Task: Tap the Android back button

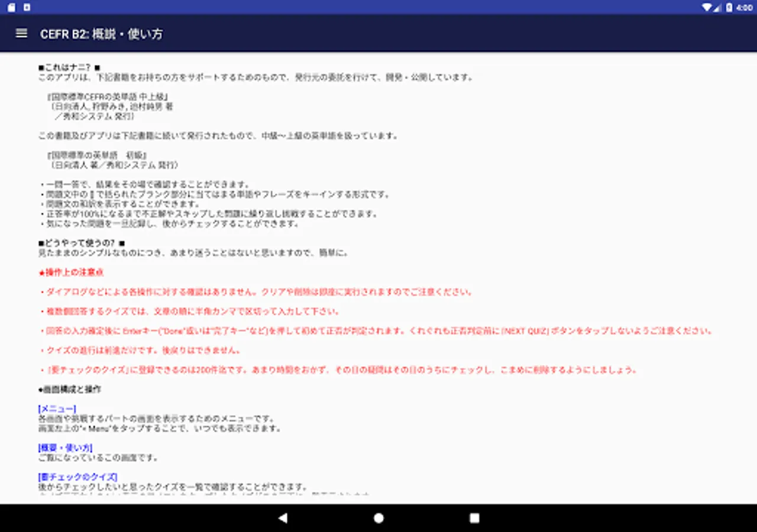Action: pyautogui.click(x=283, y=518)
